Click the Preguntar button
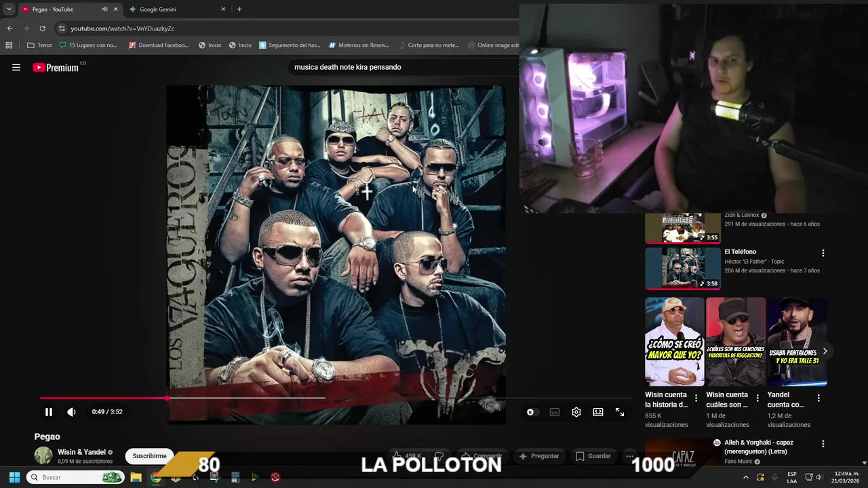The image size is (868, 488). coord(539,456)
